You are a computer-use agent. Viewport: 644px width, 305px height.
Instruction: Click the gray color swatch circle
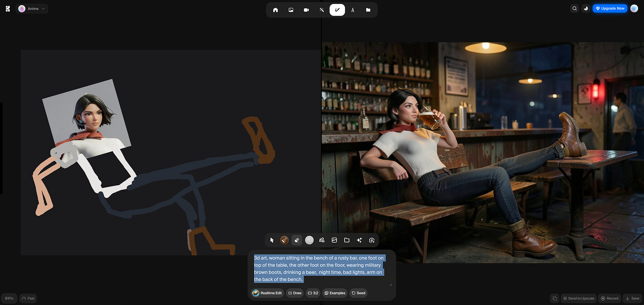coord(309,240)
